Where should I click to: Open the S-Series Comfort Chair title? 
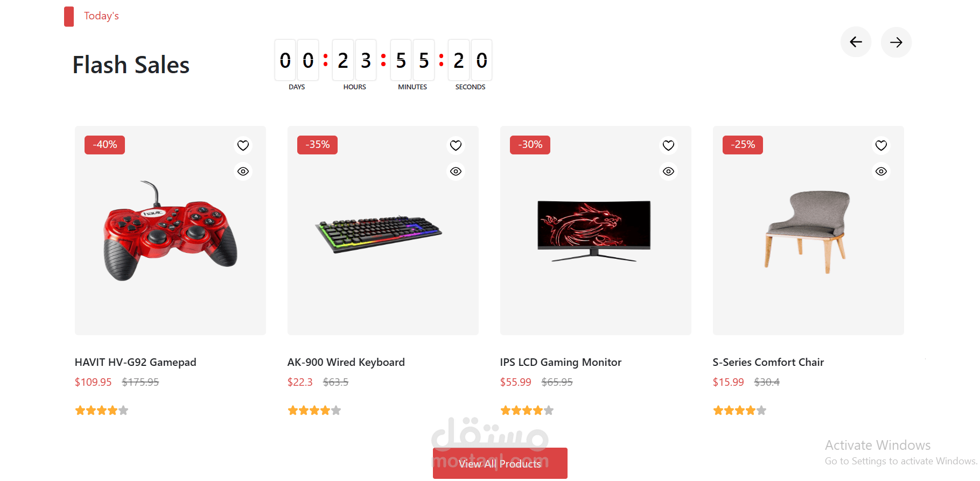768,362
